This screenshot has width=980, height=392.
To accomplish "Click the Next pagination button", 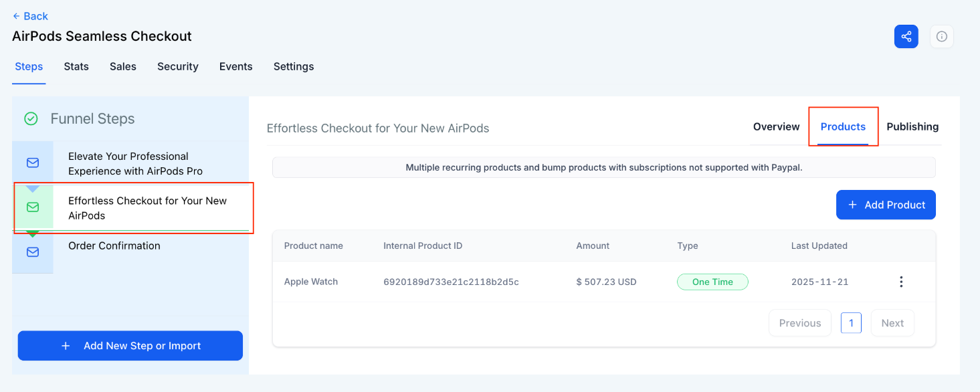I will point(892,323).
